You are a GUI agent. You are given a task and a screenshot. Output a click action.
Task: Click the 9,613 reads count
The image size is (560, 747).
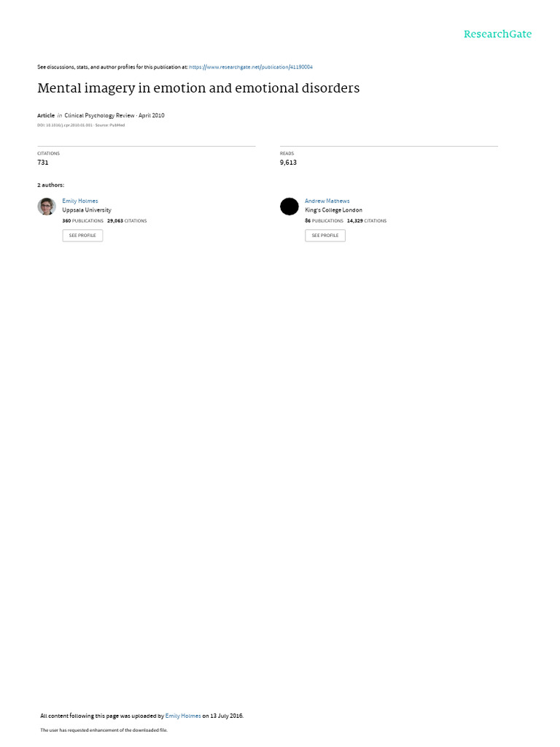288,163
